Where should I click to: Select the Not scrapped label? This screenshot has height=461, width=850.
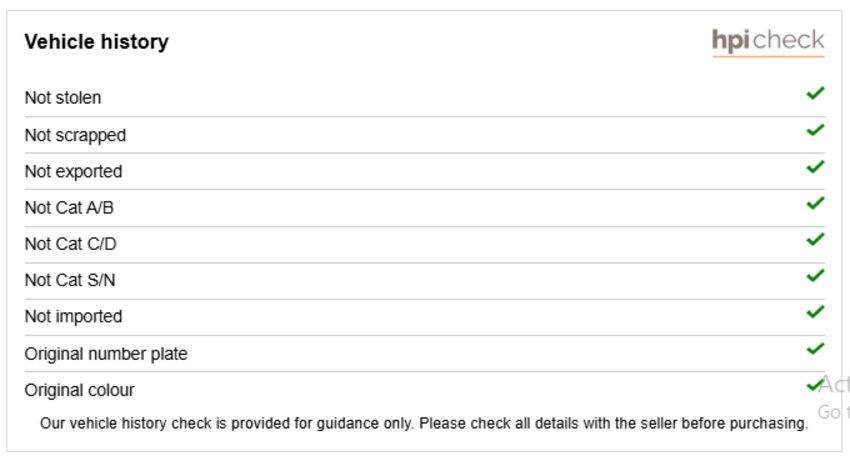click(75, 135)
